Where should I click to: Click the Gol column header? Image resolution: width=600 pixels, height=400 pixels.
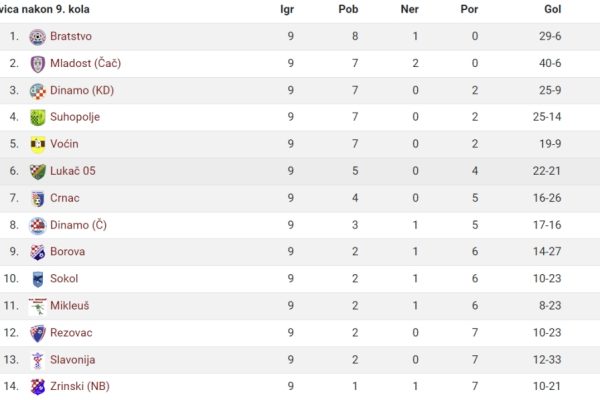pyautogui.click(x=553, y=9)
